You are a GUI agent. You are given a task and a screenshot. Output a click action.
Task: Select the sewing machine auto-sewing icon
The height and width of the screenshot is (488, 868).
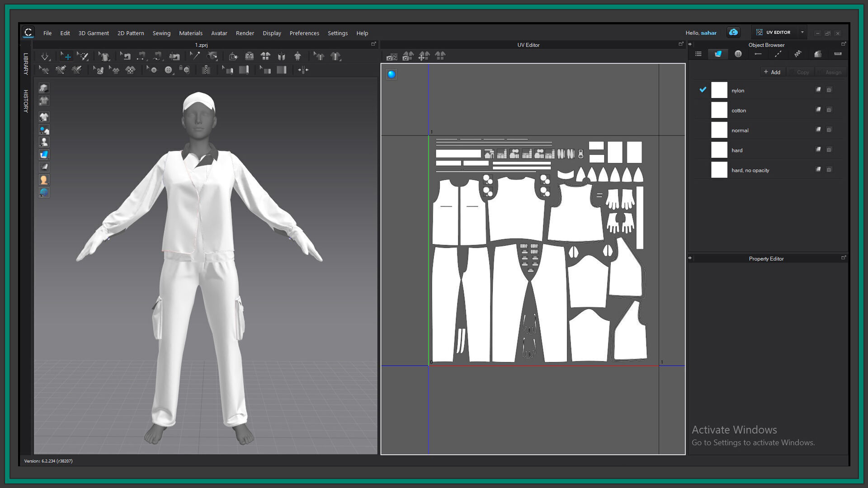tap(175, 56)
